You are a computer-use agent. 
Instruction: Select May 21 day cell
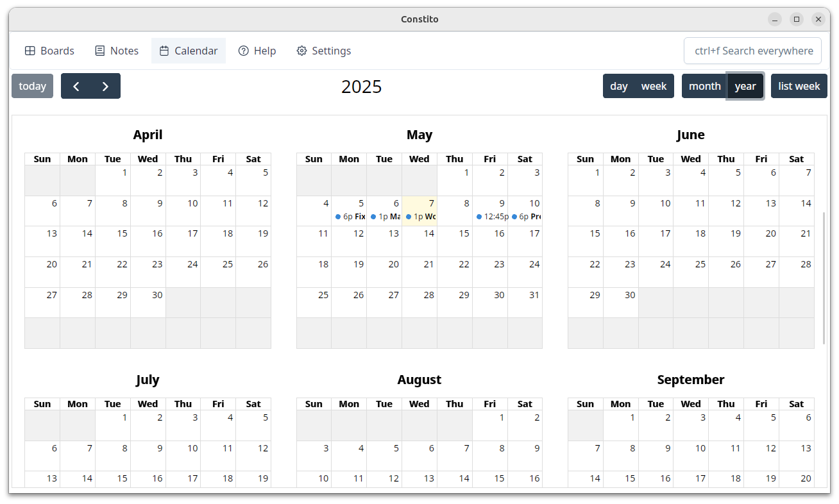pos(419,272)
